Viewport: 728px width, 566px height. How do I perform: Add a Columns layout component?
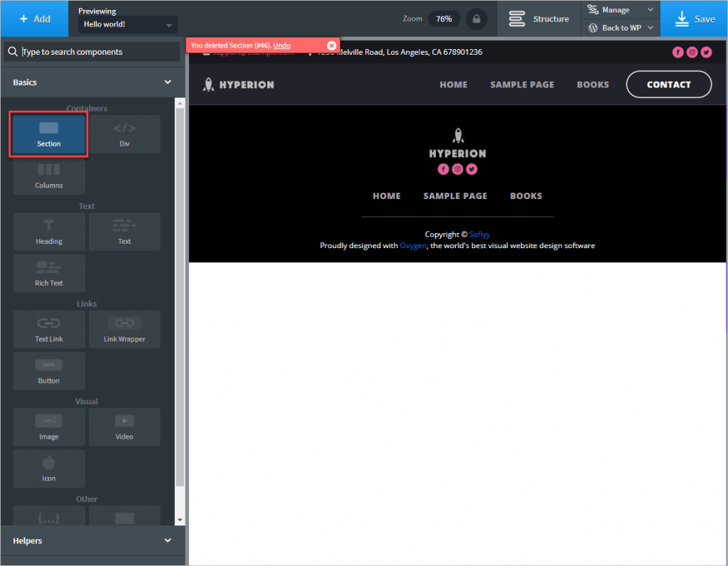(x=48, y=176)
